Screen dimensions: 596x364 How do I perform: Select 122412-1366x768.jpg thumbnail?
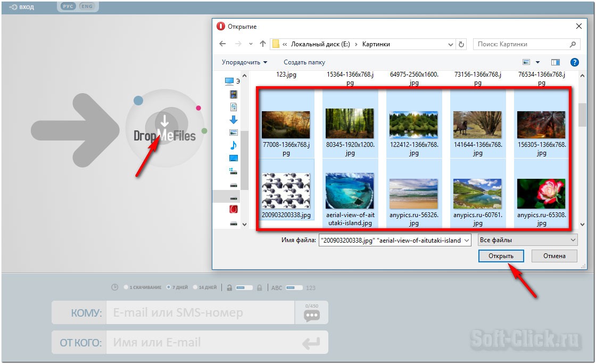tap(413, 125)
